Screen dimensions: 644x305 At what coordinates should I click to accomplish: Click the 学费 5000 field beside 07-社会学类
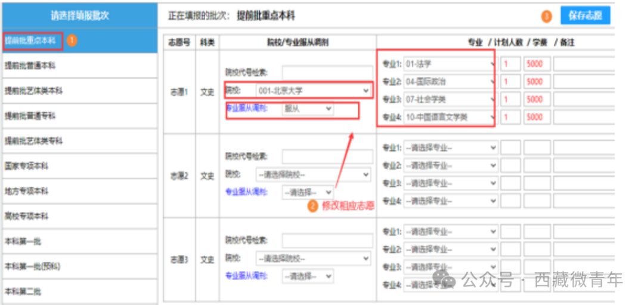pyautogui.click(x=537, y=100)
